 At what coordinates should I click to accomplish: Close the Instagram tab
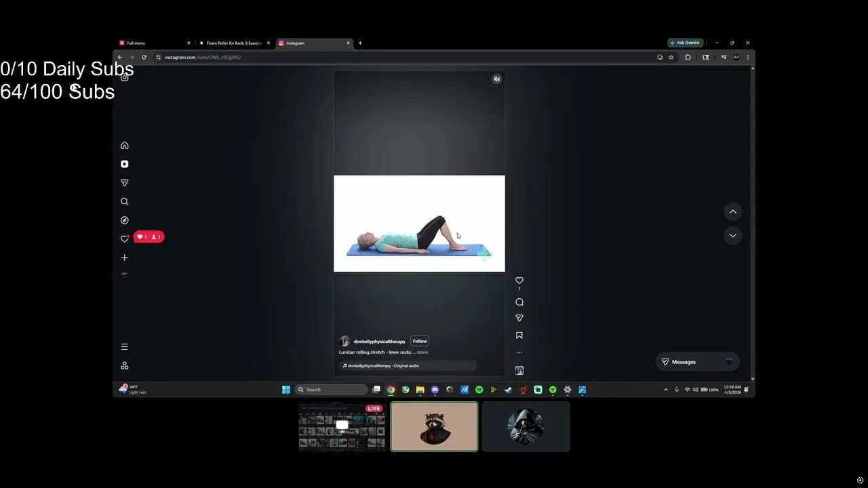pyautogui.click(x=349, y=43)
